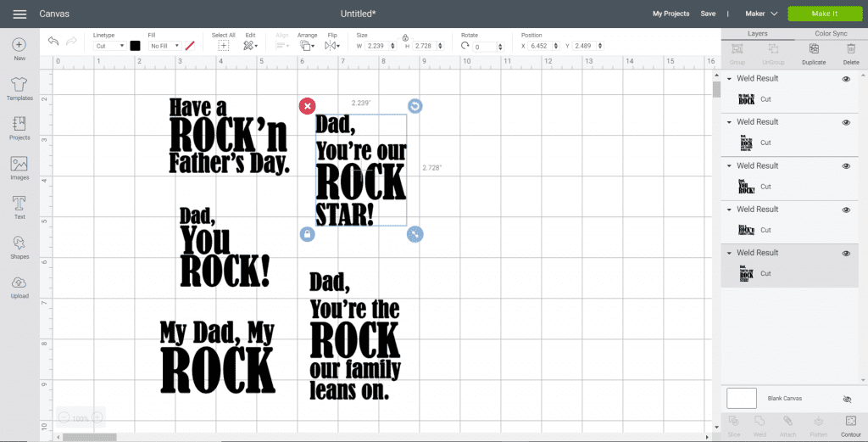Click the Untitled* project name
Screen dimensions: 868x442
tap(359, 14)
